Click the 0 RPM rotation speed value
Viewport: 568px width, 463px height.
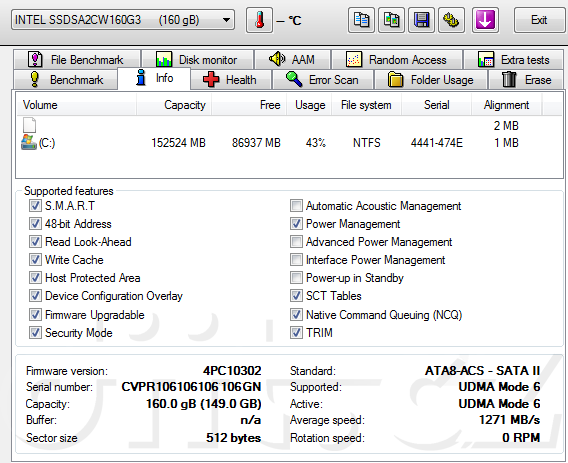click(521, 438)
